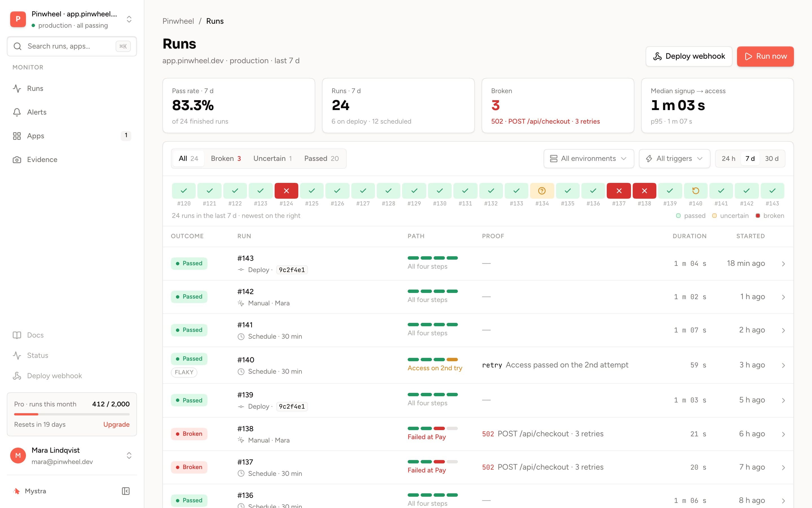The height and width of the screenshot is (508, 812).
Task: Click run #140 path step bars
Action: click(x=433, y=360)
